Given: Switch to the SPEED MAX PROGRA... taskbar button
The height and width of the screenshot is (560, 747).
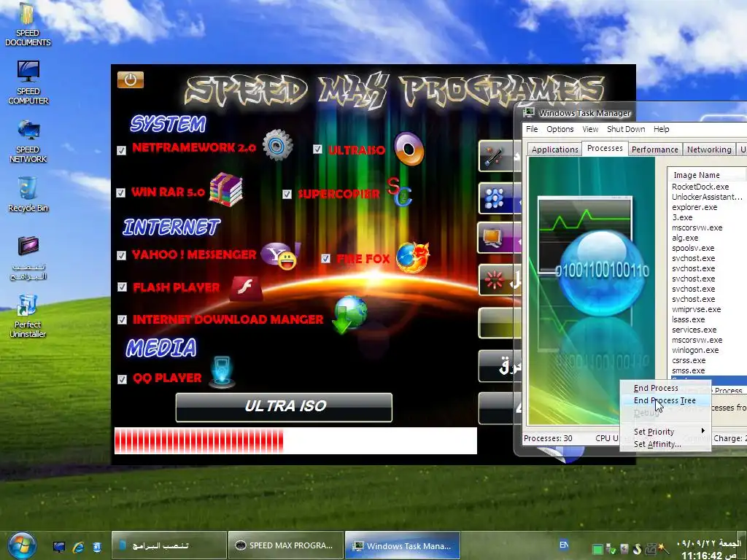Looking at the screenshot, I should [286, 545].
